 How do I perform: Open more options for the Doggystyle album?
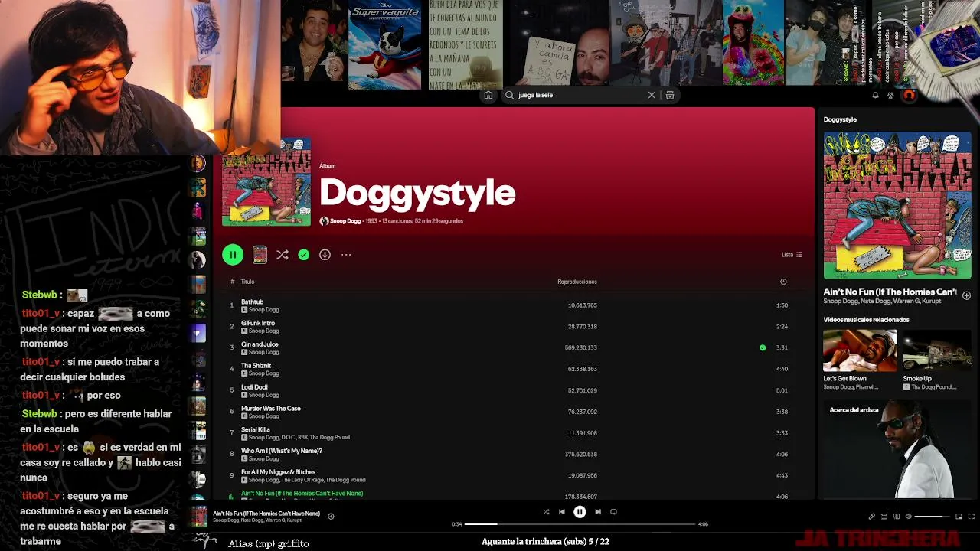(346, 255)
